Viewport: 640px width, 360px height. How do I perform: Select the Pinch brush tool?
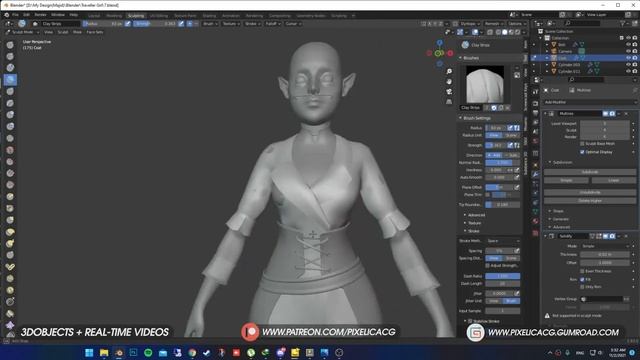point(10,208)
